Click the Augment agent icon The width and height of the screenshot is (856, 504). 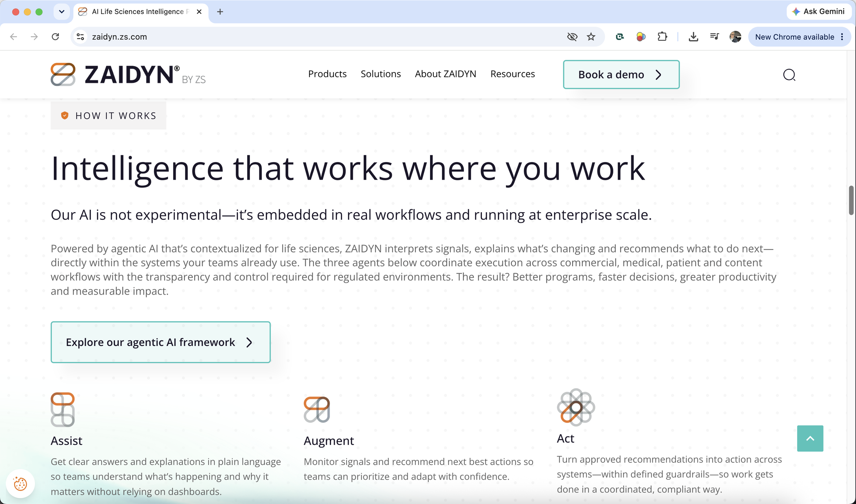(317, 410)
